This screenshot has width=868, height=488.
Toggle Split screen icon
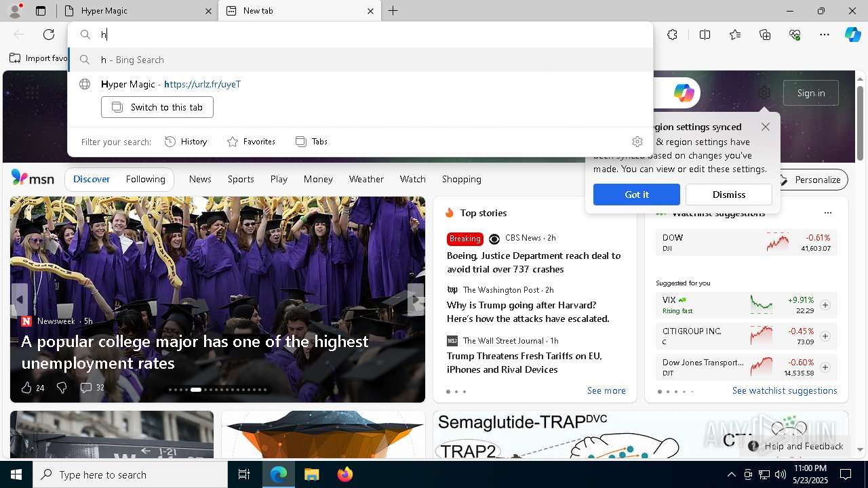tap(705, 35)
